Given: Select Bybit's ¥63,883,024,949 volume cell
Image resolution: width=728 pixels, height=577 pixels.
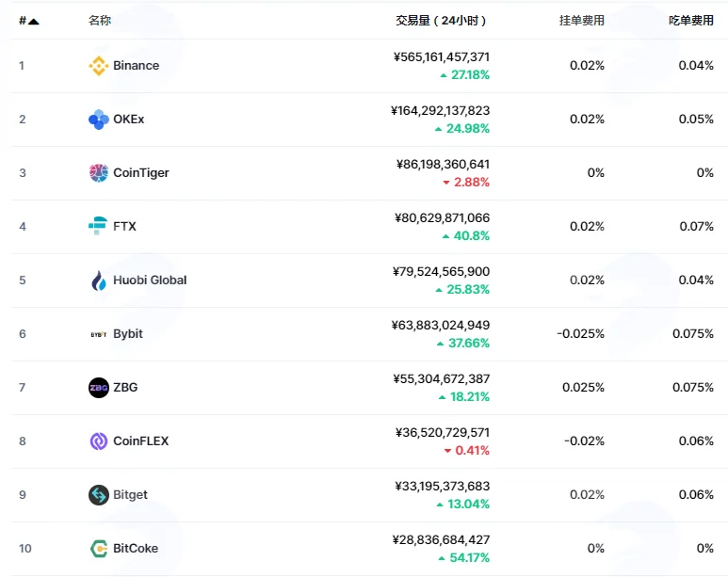Looking at the screenshot, I should pyautogui.click(x=440, y=325).
